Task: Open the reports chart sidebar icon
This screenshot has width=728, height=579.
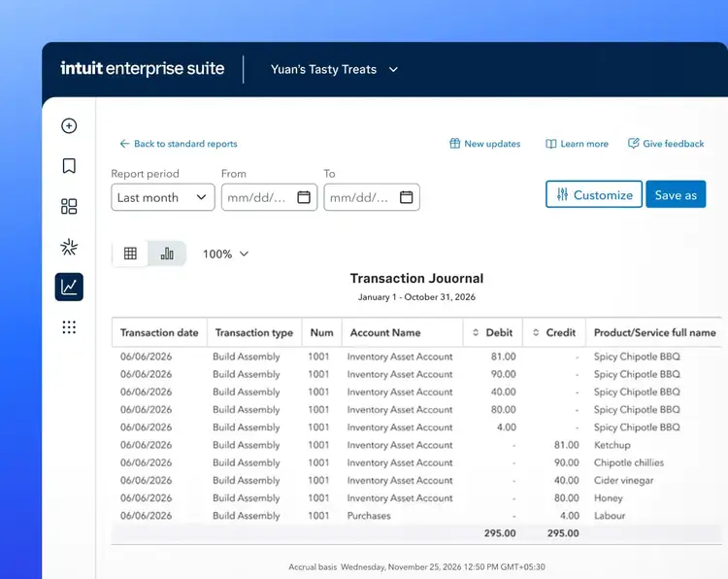Action: point(69,287)
